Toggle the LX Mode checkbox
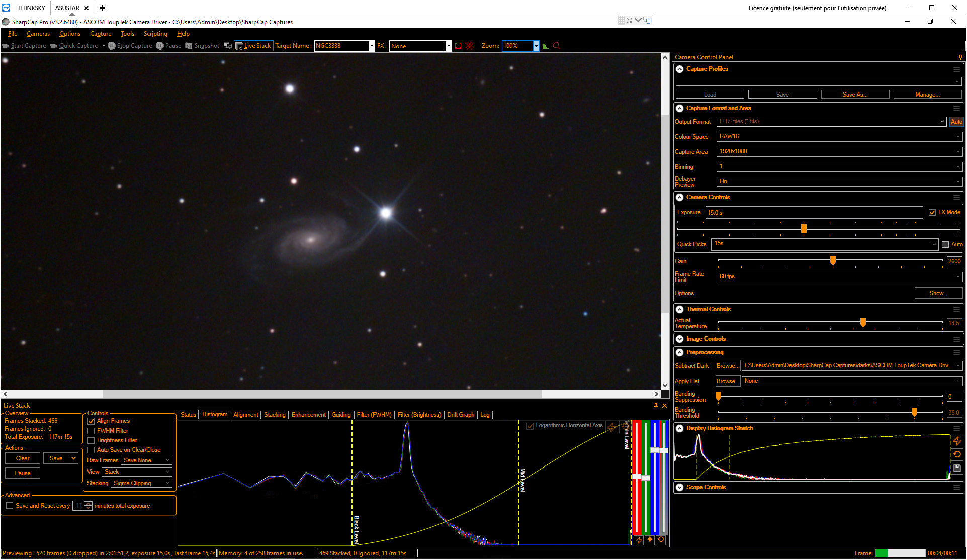Viewport: 967px width, 560px height. (932, 213)
